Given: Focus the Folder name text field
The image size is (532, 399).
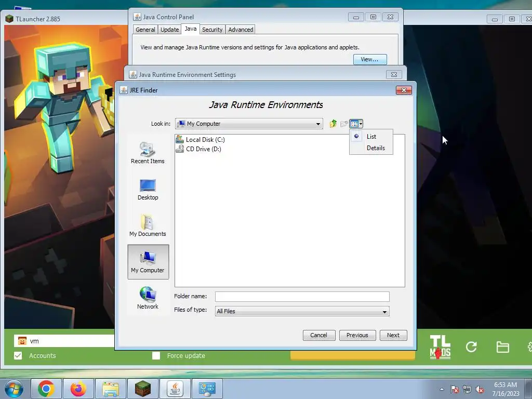Looking at the screenshot, I should click(302, 297).
